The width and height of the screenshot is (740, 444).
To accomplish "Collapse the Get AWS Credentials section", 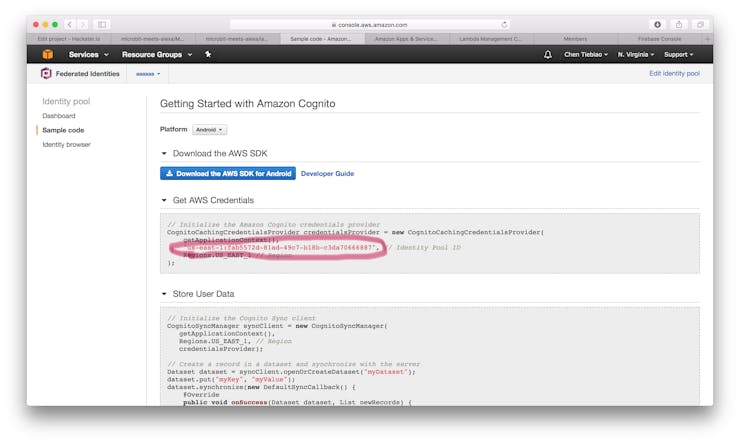I will tap(164, 200).
